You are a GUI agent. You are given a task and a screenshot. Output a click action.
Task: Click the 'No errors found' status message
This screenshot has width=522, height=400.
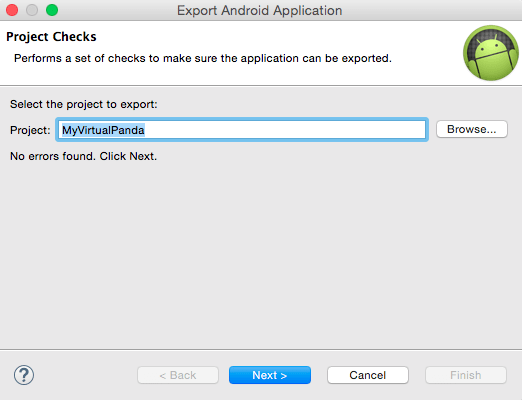click(83, 156)
